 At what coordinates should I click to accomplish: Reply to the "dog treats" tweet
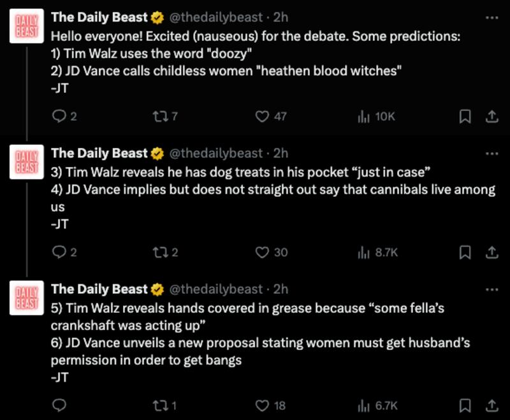coord(59,252)
